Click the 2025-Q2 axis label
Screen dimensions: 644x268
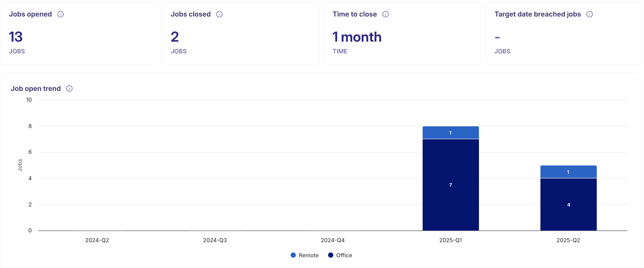568,240
